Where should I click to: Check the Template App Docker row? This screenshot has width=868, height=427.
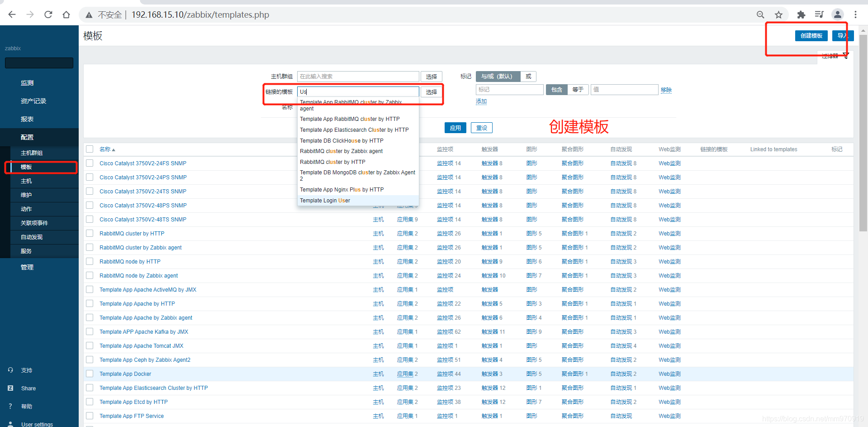[90, 374]
